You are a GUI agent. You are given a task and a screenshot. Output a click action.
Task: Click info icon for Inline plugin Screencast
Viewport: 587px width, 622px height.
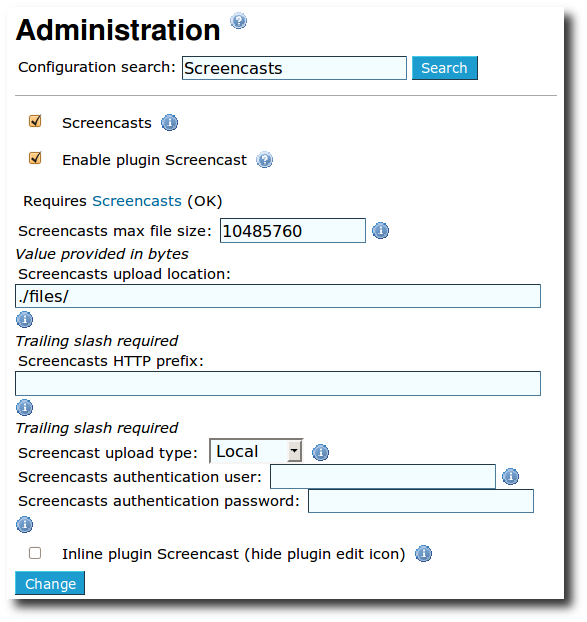coord(423,553)
